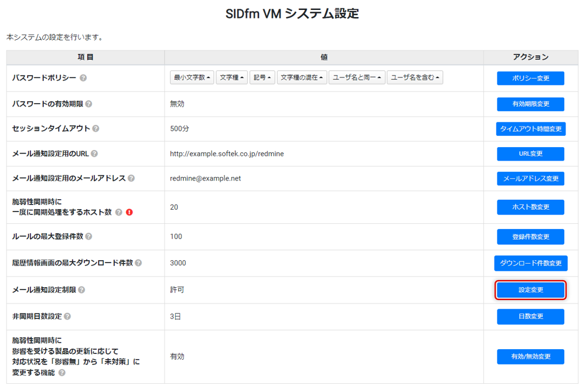The width and height of the screenshot is (586, 392).
Task: Open the 文字種 dropdown
Action: 231,77
